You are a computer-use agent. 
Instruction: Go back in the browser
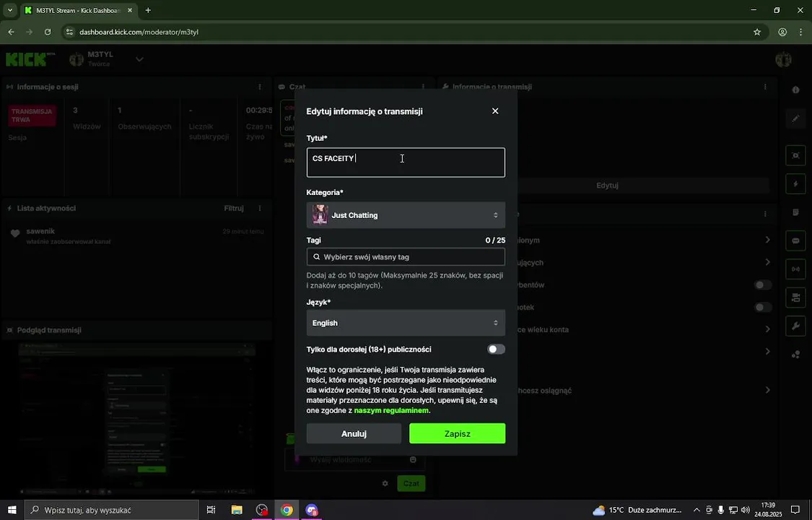click(11, 32)
